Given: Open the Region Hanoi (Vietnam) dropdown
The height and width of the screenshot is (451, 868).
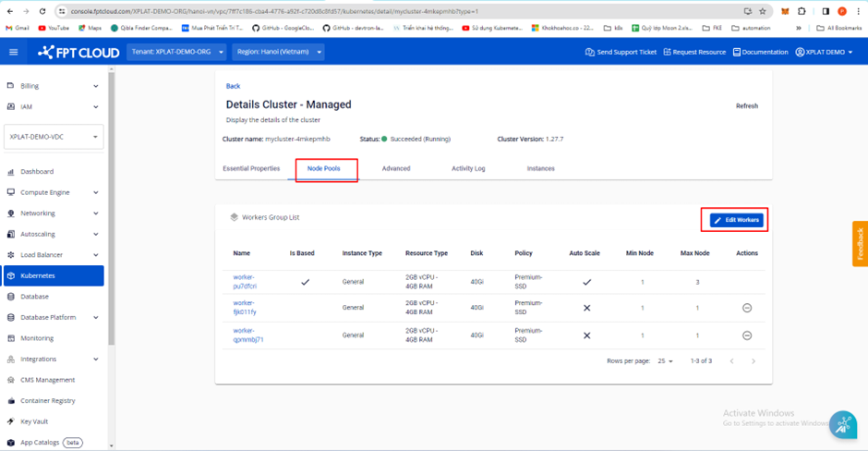Looking at the screenshot, I should tap(279, 52).
